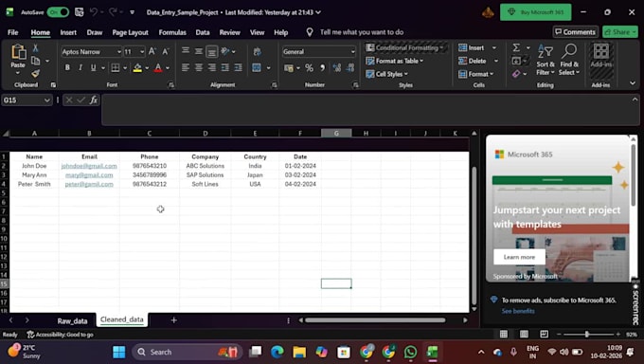Click the Paste clipboard icon

tap(18, 52)
